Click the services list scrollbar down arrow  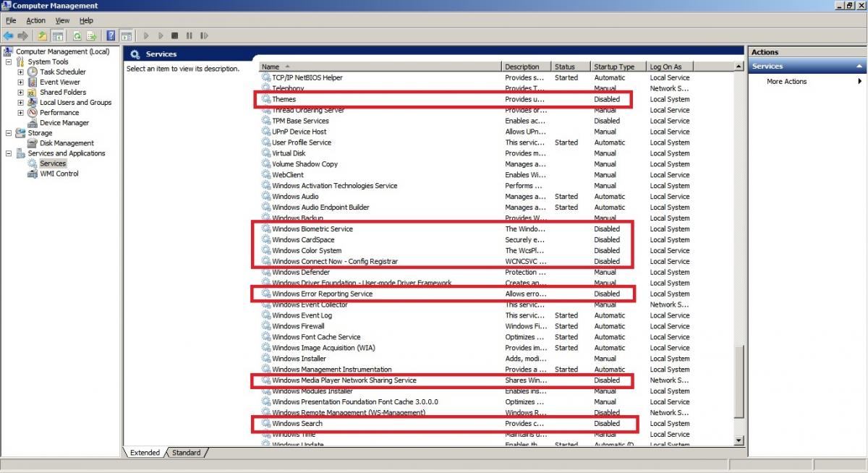pos(739,440)
